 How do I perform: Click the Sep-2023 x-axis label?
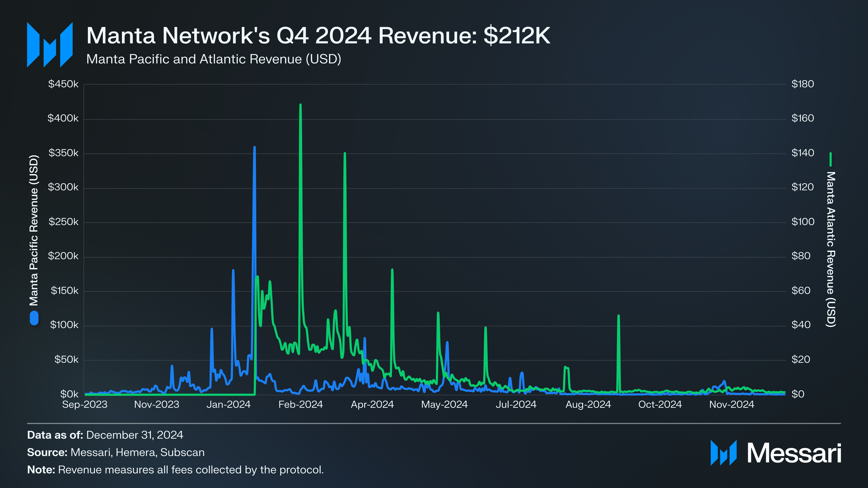[85, 404]
